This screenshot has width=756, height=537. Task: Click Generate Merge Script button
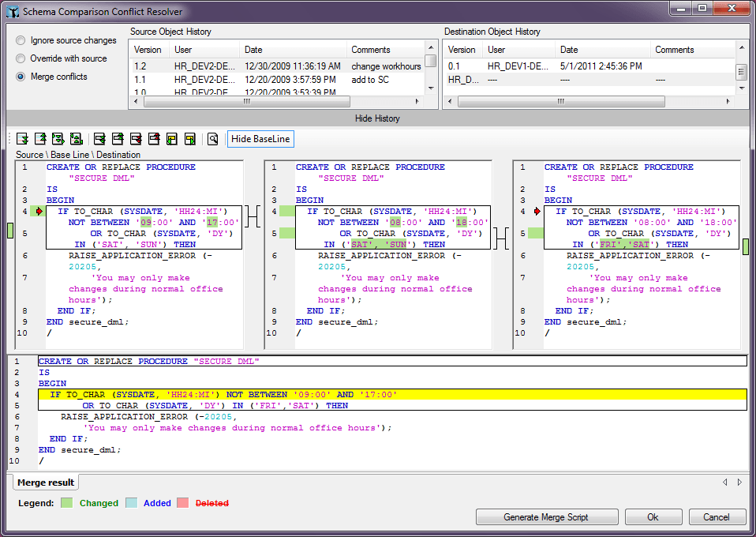tap(547, 516)
